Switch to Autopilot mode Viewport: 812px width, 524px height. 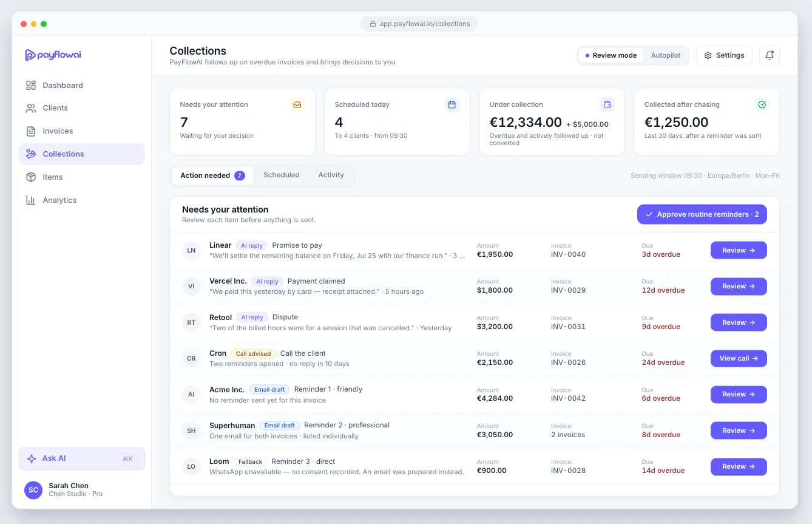(666, 55)
